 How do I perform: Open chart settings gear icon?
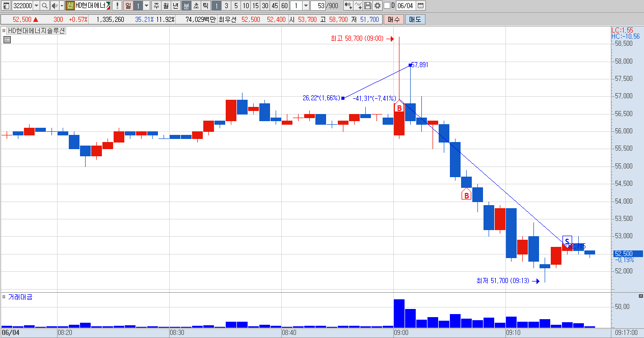[x=378, y=6]
